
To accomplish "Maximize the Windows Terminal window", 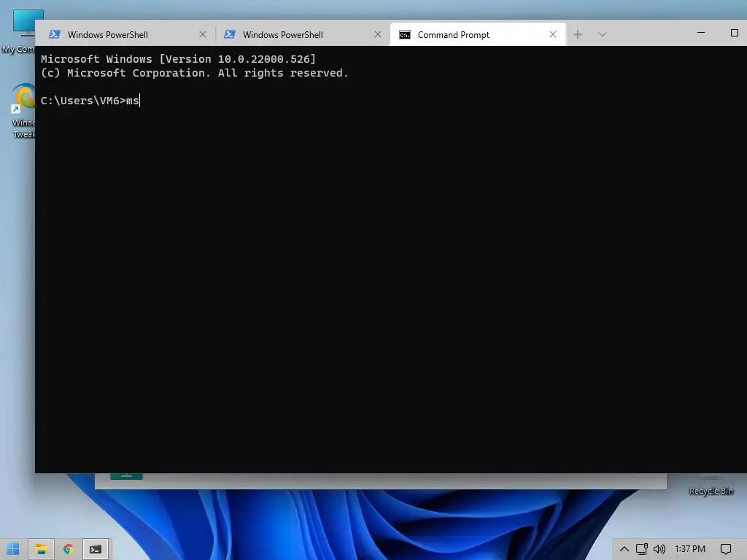I will coord(734,33).
